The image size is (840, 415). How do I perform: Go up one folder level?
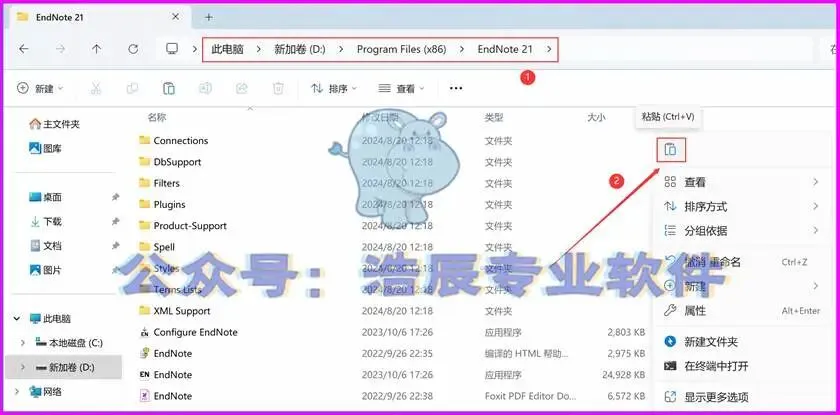96,49
